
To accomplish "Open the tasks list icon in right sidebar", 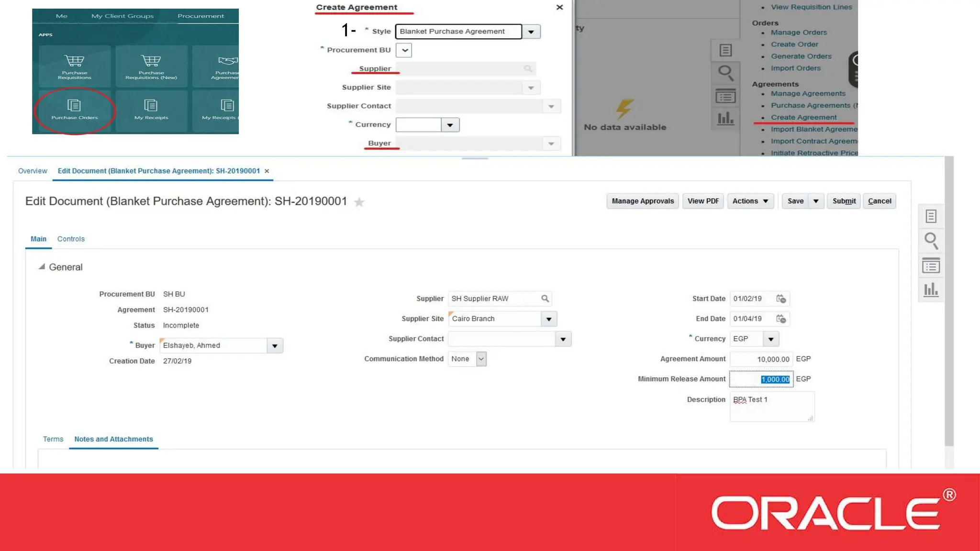I will tap(931, 265).
